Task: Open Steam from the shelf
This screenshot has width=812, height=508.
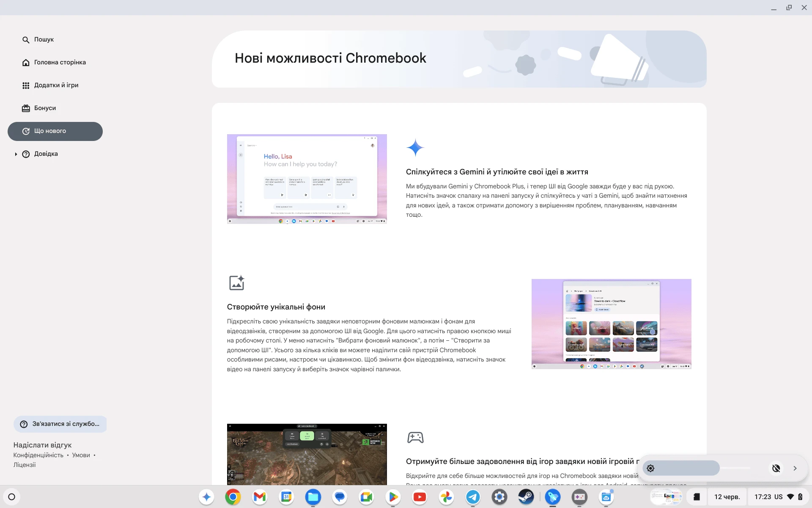Action: tap(526, 497)
